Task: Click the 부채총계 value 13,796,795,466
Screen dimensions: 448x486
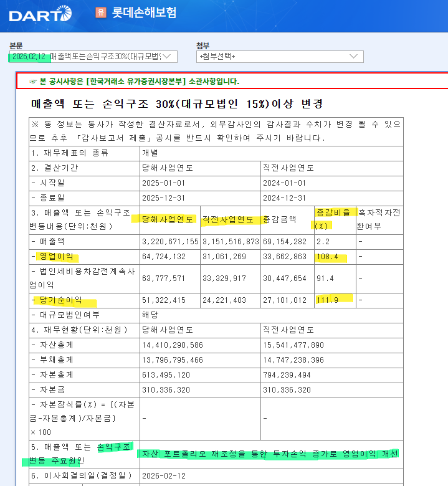Action: [173, 360]
